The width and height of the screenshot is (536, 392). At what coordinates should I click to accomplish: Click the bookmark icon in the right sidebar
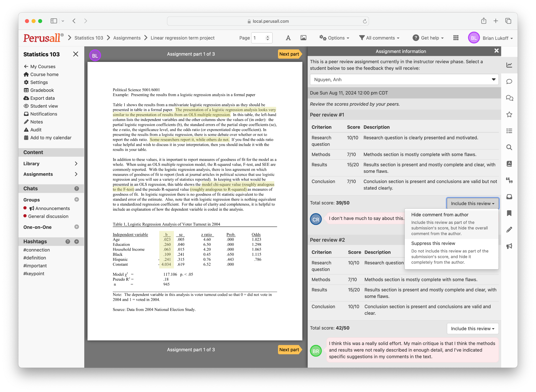(509, 213)
